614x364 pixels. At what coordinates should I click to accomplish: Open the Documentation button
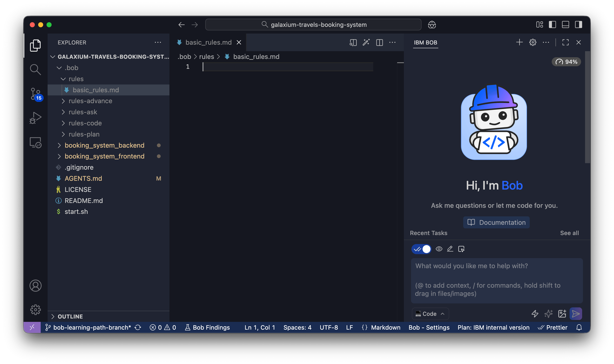(496, 222)
